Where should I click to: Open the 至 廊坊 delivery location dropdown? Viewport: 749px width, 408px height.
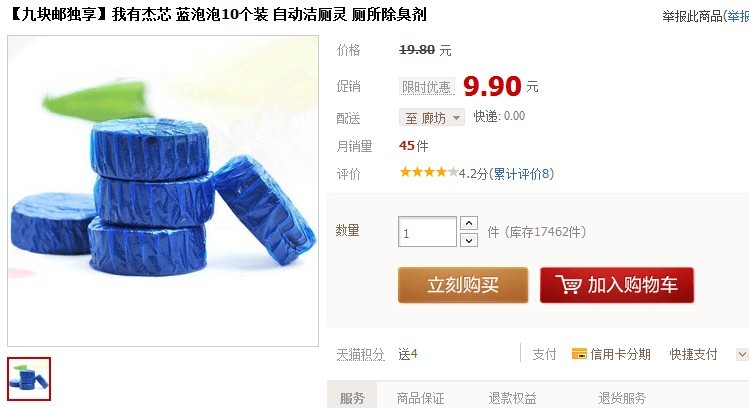tap(432, 117)
